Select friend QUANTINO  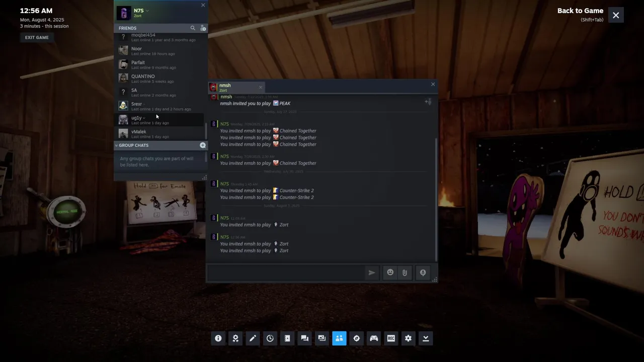point(160,78)
